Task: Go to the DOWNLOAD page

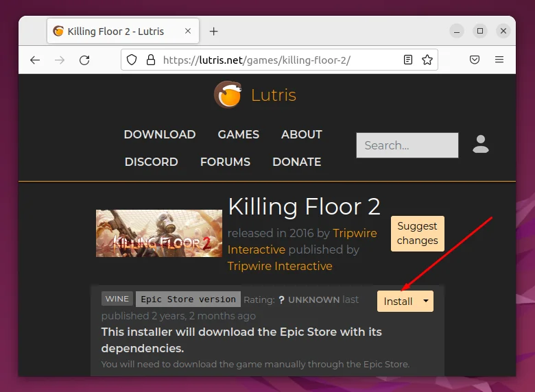Action: tap(160, 134)
